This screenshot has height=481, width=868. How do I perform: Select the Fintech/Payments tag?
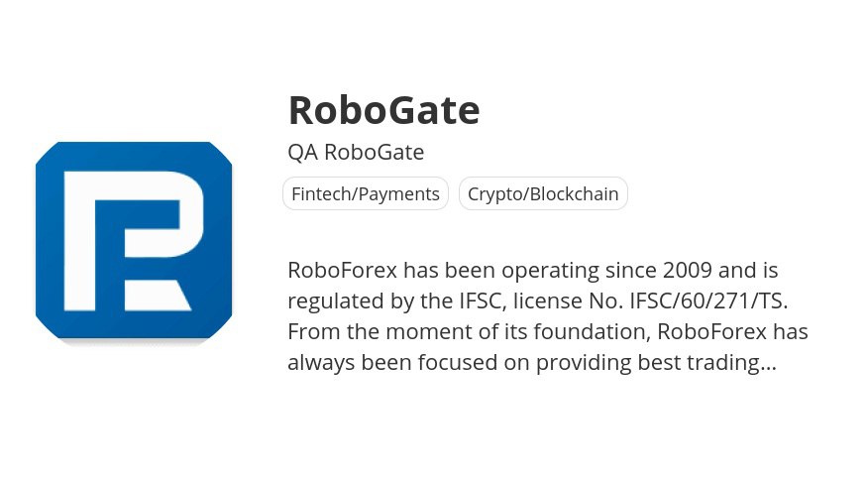tap(366, 193)
